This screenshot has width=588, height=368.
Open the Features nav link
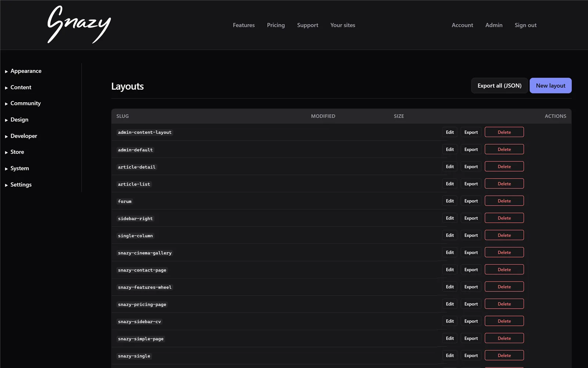pos(244,25)
